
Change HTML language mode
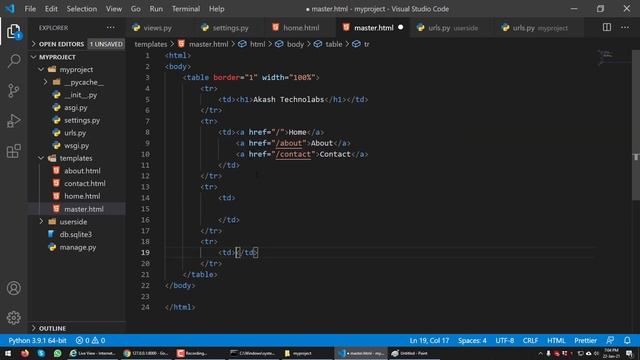[556, 340]
